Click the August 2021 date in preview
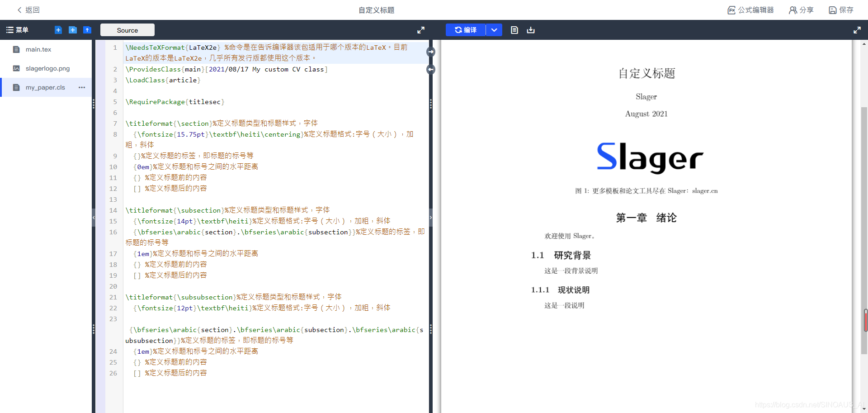This screenshot has height=413, width=868. click(646, 114)
